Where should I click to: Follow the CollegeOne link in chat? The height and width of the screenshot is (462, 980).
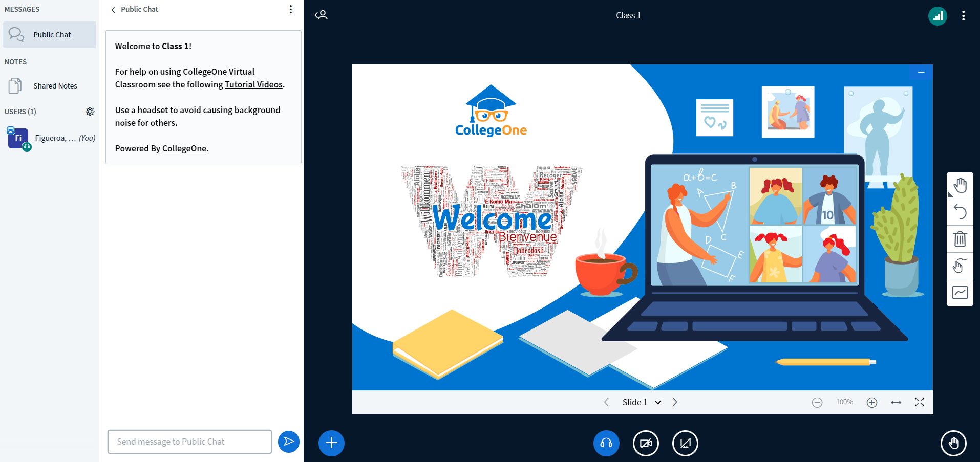pos(184,148)
